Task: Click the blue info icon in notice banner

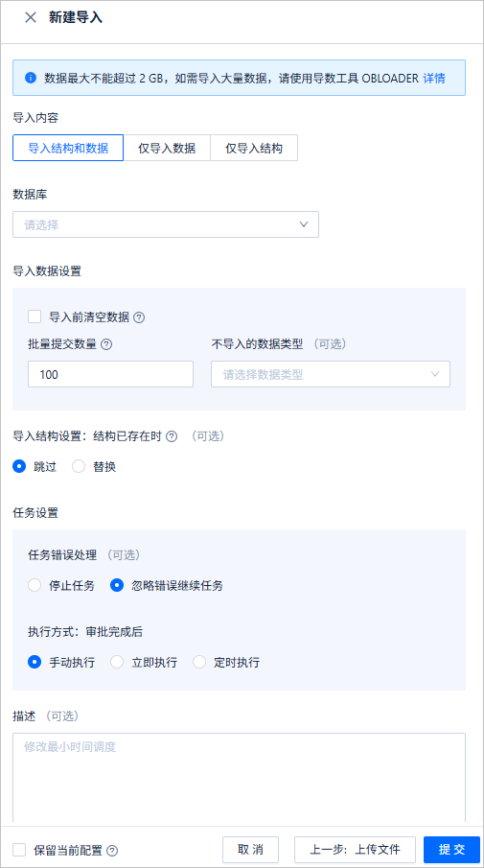Action: click(31, 78)
